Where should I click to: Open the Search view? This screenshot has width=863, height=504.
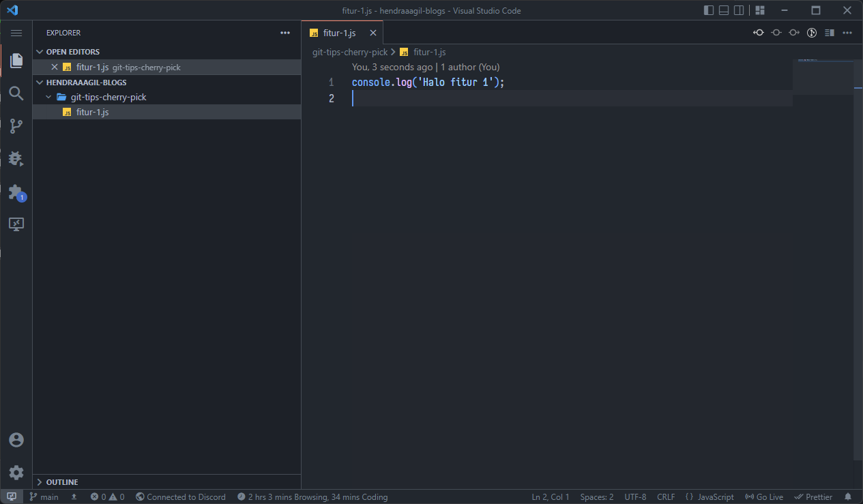click(x=16, y=93)
